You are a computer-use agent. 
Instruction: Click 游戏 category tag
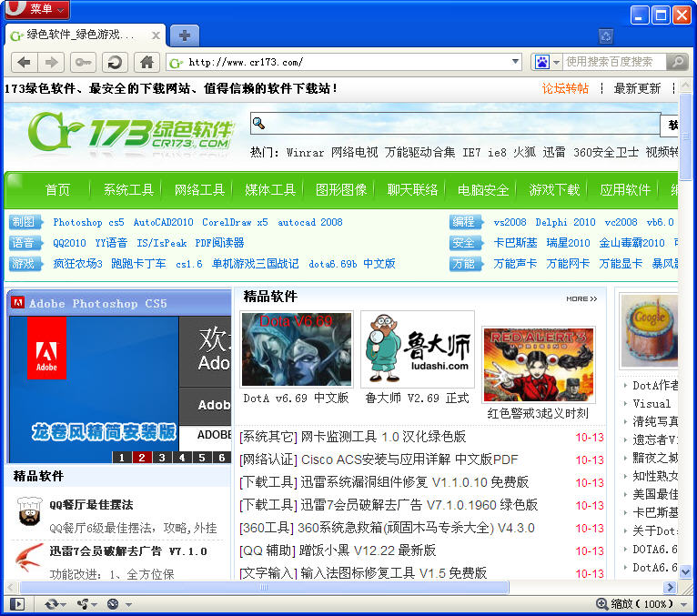25,264
